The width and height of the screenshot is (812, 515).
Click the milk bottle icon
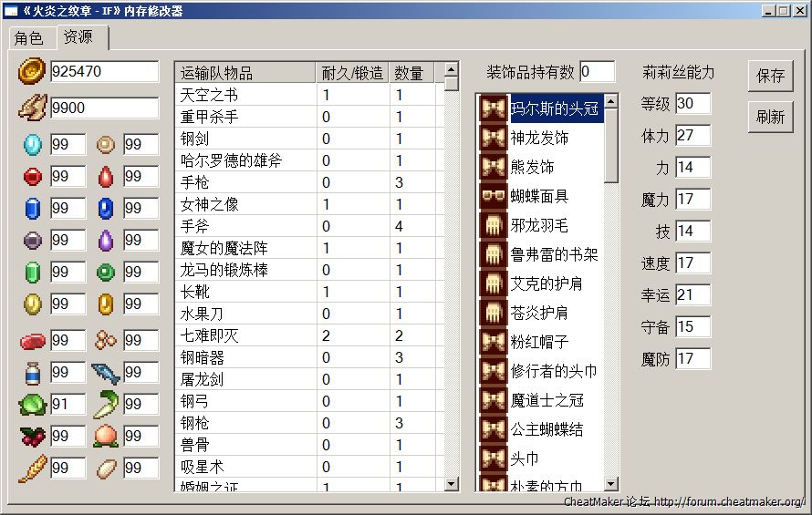click(x=32, y=372)
